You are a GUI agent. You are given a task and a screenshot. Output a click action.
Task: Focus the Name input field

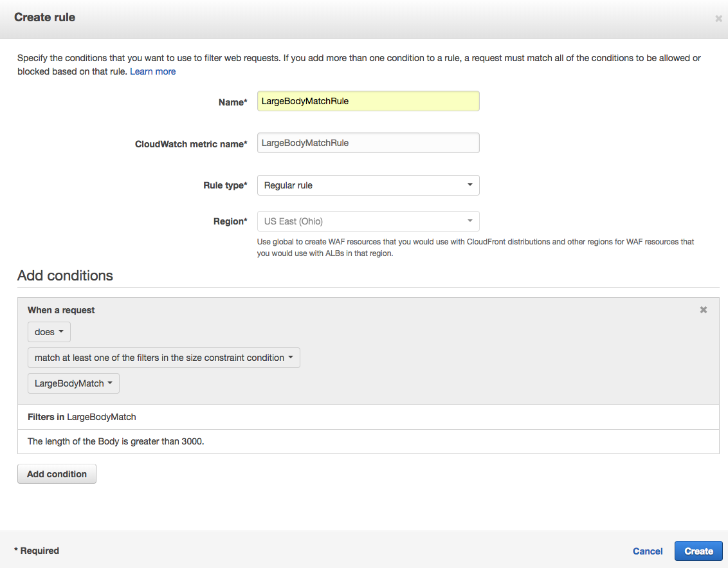368,101
